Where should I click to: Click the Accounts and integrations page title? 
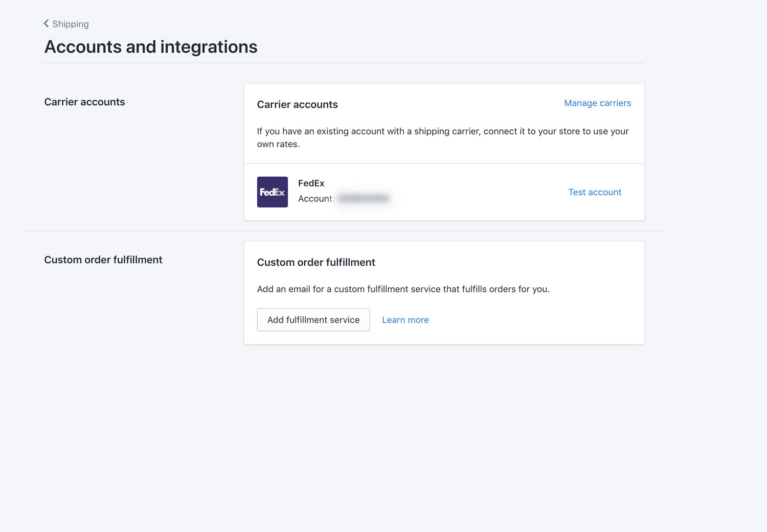pyautogui.click(x=151, y=47)
